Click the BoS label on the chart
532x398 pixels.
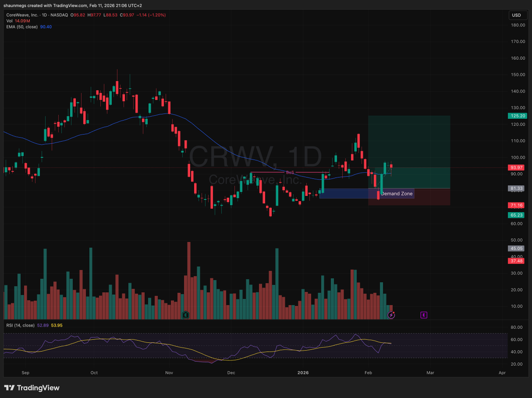point(290,172)
